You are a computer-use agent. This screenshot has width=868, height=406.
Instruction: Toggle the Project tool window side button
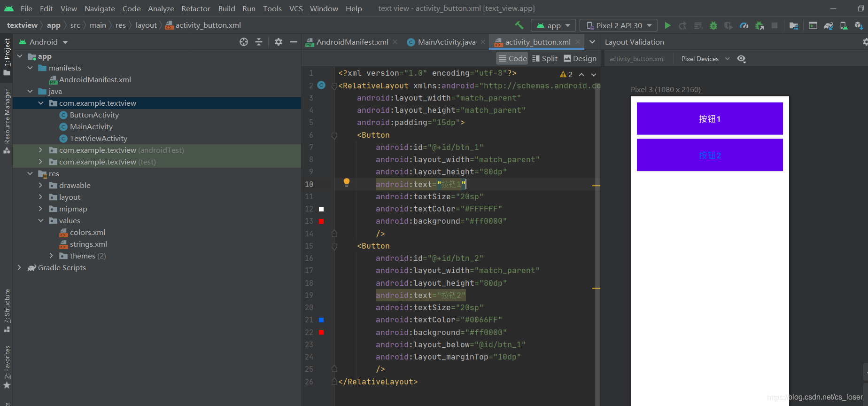(x=7, y=56)
